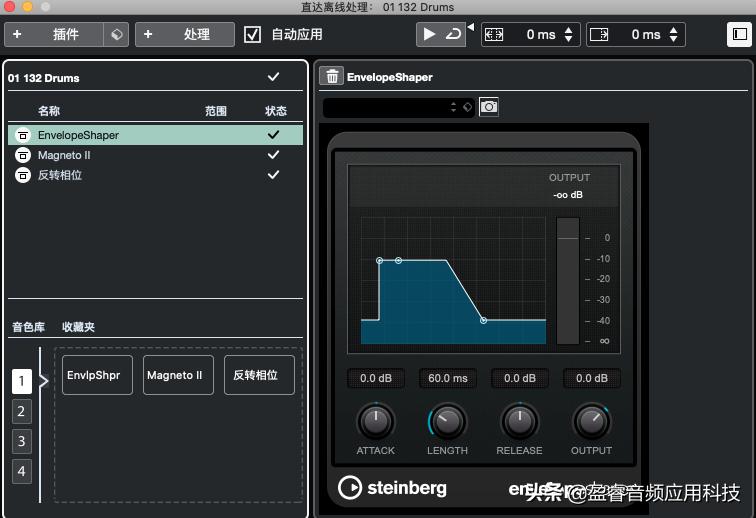Click the tail icon beside second 0 ms

[x=599, y=34]
